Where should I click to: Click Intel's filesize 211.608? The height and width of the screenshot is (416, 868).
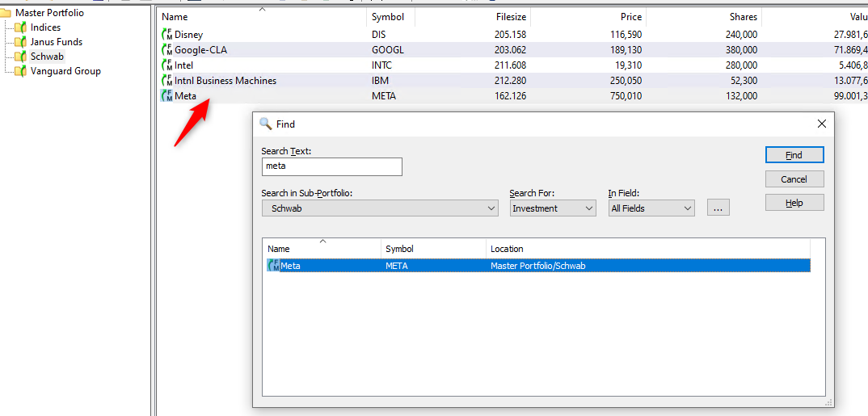click(511, 65)
